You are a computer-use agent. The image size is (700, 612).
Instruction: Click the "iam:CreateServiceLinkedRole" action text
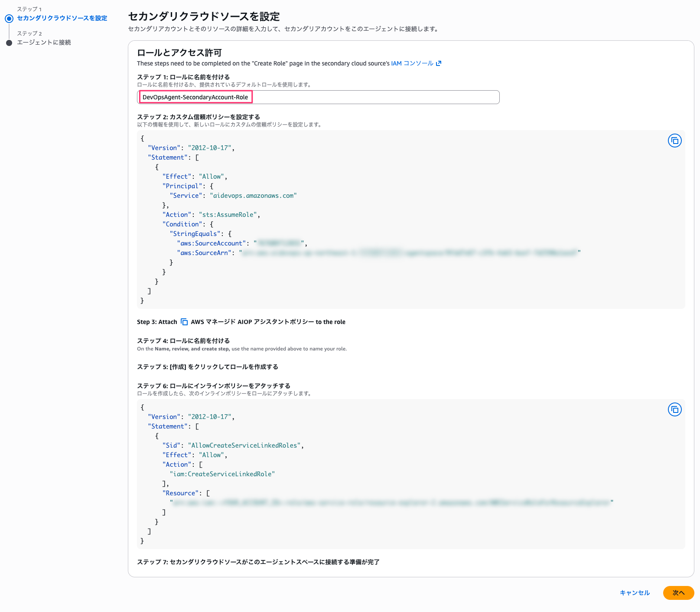pos(222,474)
